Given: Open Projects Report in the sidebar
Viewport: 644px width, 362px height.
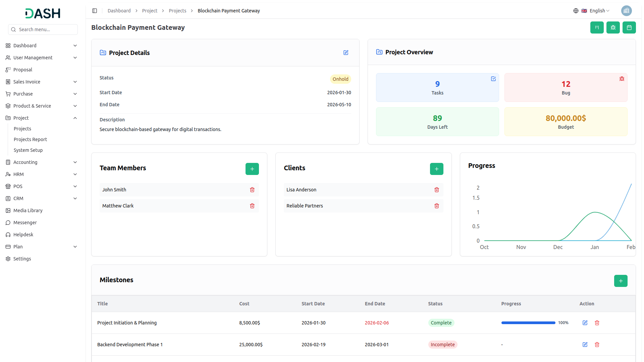Looking at the screenshot, I should click(x=30, y=139).
